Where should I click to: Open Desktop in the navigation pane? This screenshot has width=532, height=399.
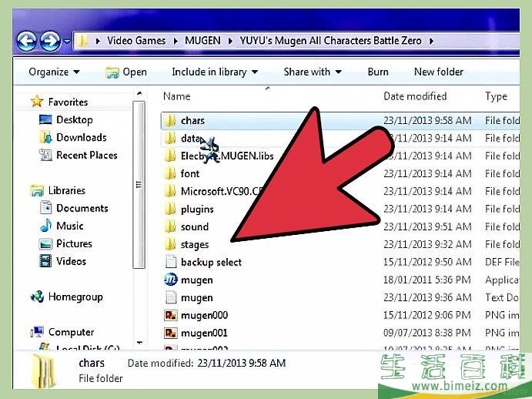click(75, 119)
